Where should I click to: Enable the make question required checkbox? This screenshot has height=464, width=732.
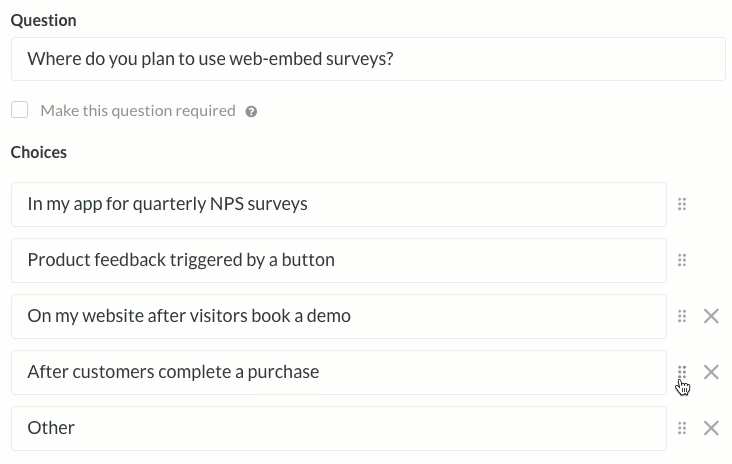20,110
